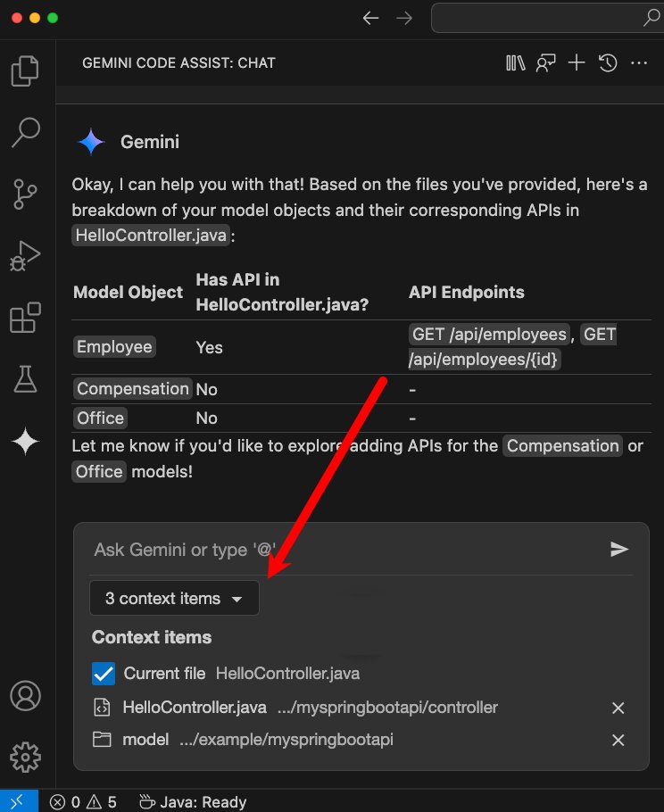Uncheck the Current file checkbox
The height and width of the screenshot is (812, 664).
(x=104, y=674)
